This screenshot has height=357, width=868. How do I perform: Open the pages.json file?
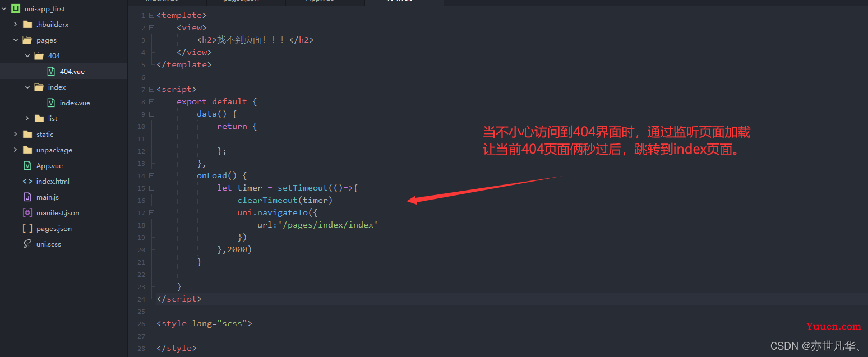(x=54, y=229)
